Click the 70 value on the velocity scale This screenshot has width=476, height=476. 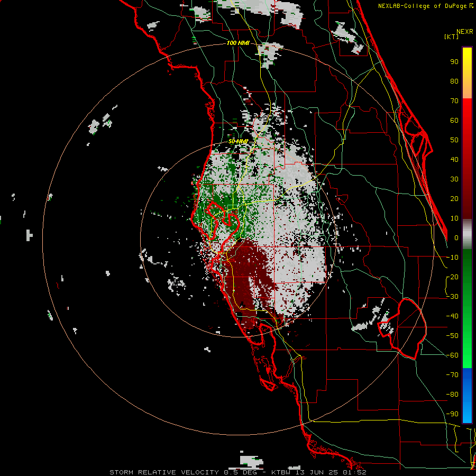tap(454, 101)
